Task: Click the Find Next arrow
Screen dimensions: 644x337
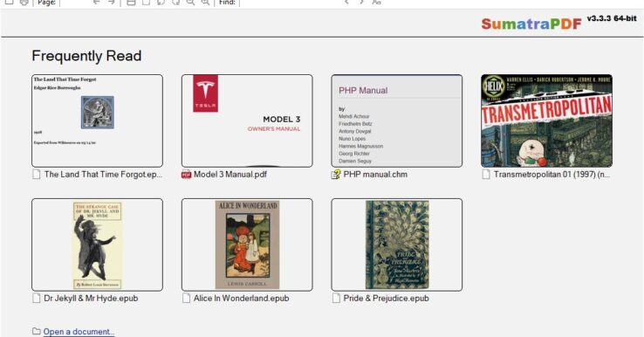Action: [361, 2]
